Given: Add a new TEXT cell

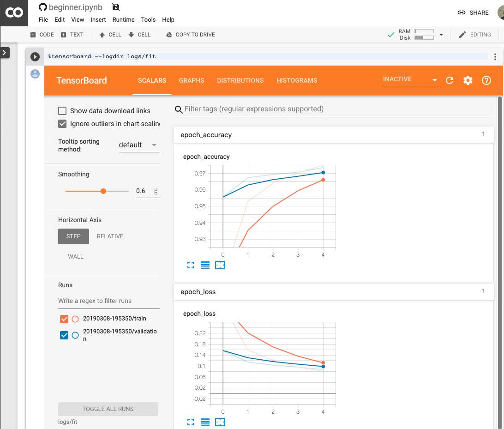Looking at the screenshot, I should (x=72, y=35).
